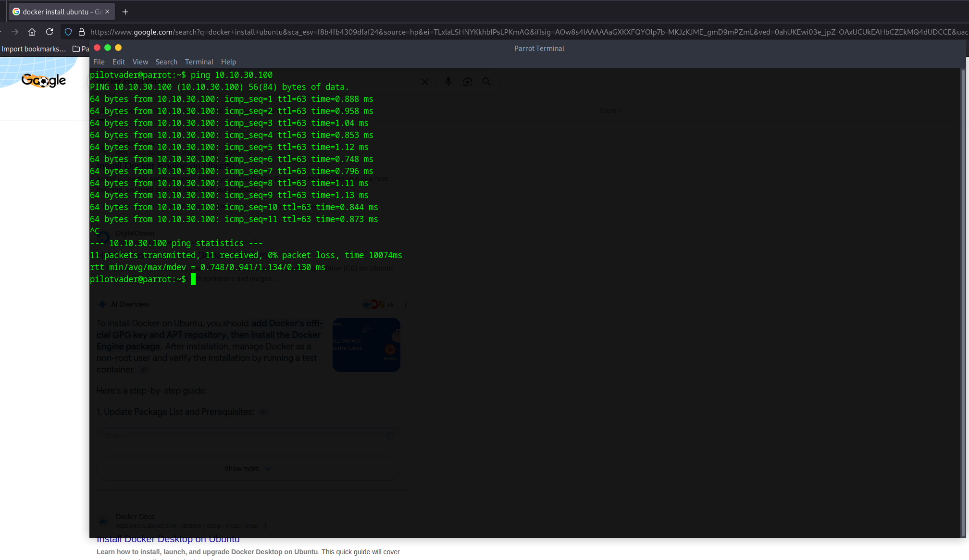The height and width of the screenshot is (560, 969).
Task: Click the Docker Docs result link
Action: point(135,516)
